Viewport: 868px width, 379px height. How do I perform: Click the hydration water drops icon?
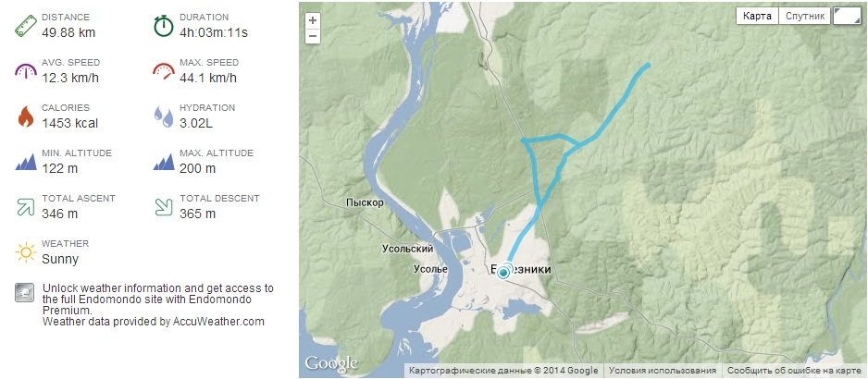164,116
